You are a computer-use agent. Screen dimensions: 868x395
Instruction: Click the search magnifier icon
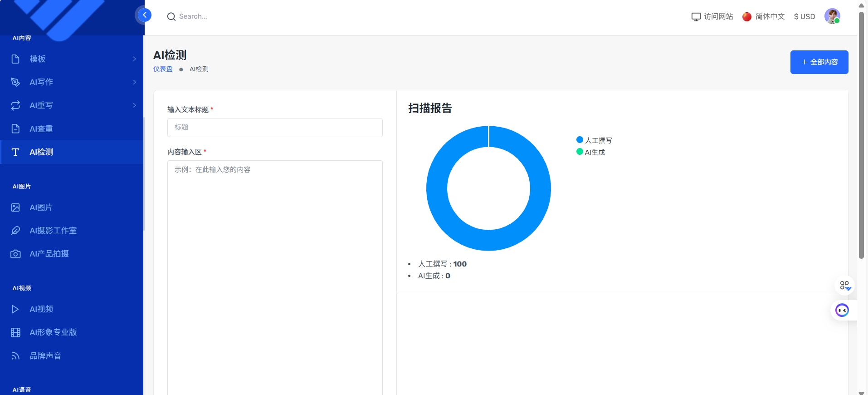click(x=171, y=17)
